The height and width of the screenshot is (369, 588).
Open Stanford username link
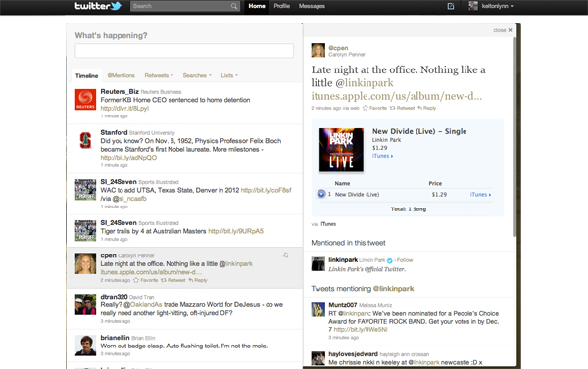[114, 132]
